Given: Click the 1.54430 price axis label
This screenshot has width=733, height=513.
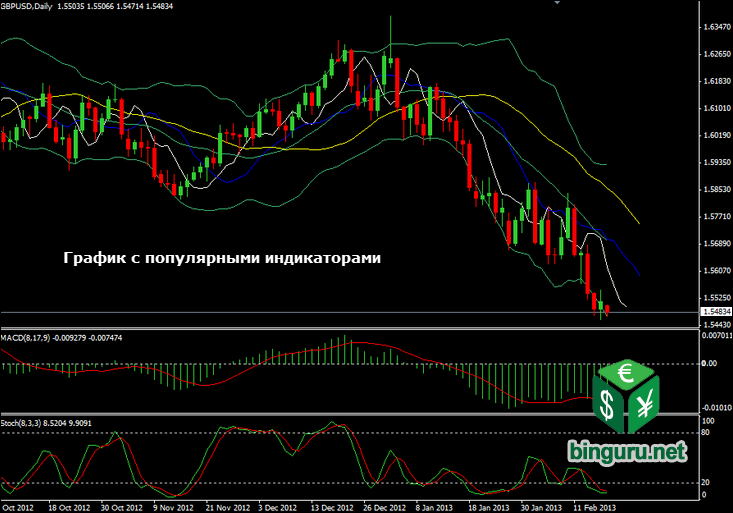Looking at the screenshot, I should 717,325.
